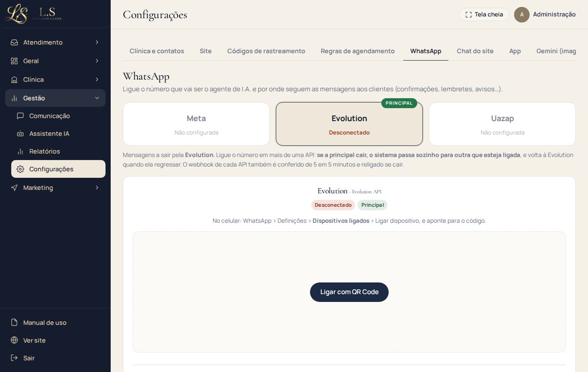Viewport: 588px width, 372px height.
Task: Click the Administração avatar circle
Action: 522,15
